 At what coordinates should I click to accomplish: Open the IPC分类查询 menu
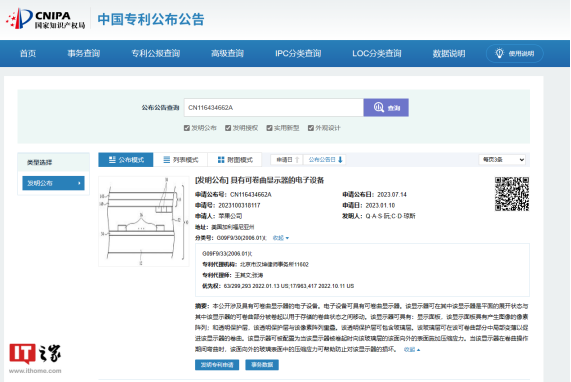pos(298,54)
